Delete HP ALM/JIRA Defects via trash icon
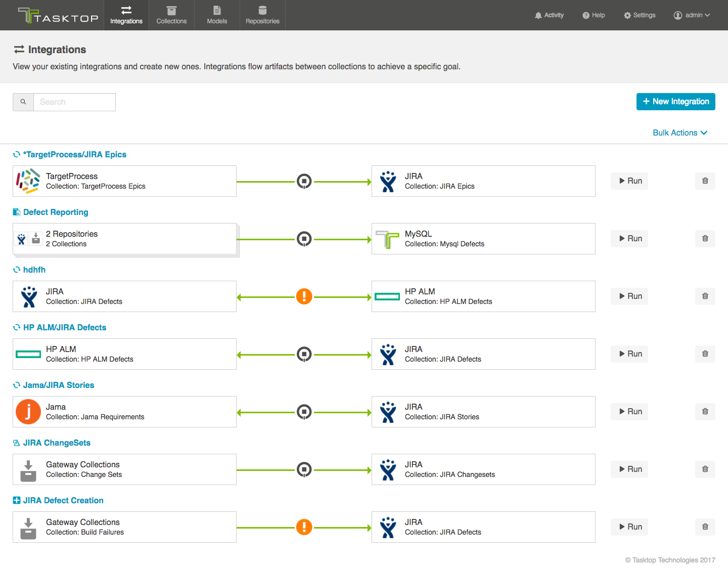 point(705,354)
